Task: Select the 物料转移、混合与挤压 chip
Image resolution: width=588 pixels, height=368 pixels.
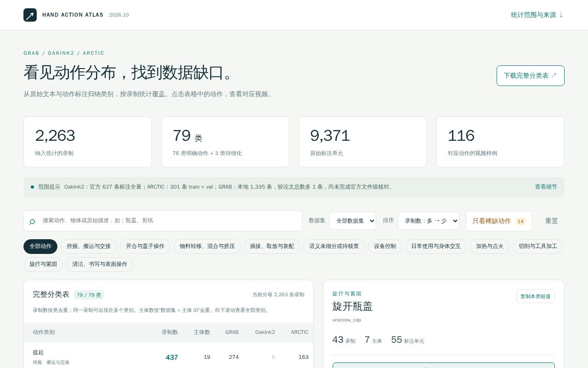Action: (207, 247)
